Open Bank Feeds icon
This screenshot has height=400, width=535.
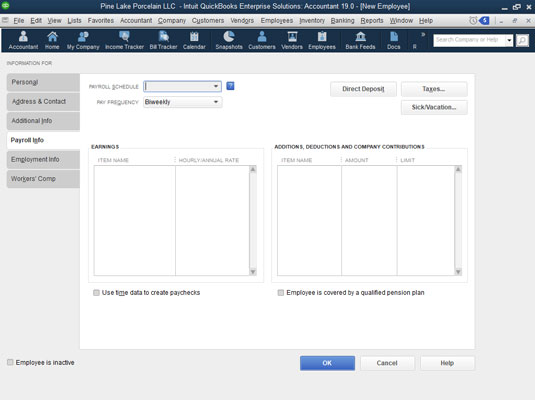(x=360, y=40)
